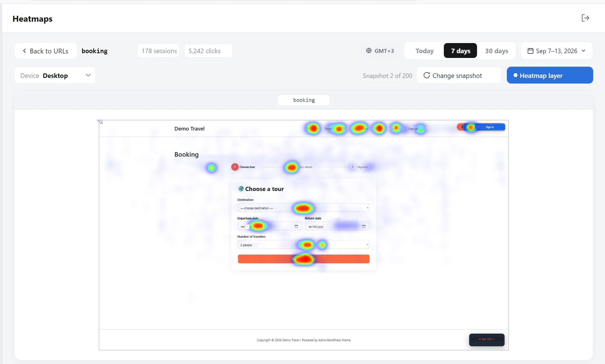
Task: Click the Sign up link in navigation
Action: [x=413, y=129]
